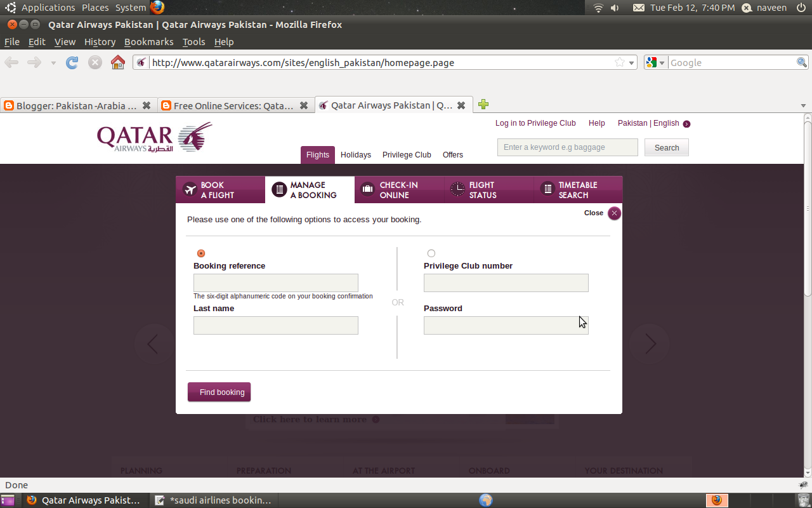The height and width of the screenshot is (508, 812).
Task: Show next slide with right carousel arrow
Action: [650, 344]
